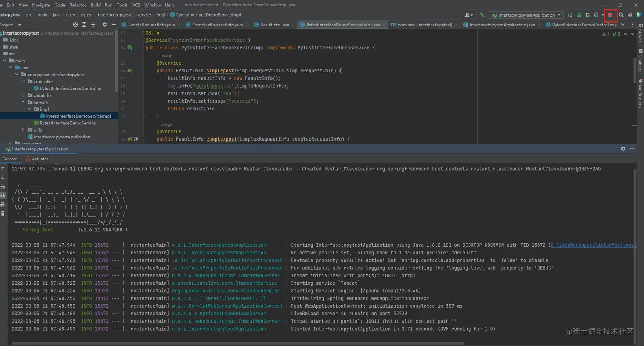Image resolution: width=644 pixels, height=346 pixels.
Task: Clear console with the trash icon
Action: (3, 213)
